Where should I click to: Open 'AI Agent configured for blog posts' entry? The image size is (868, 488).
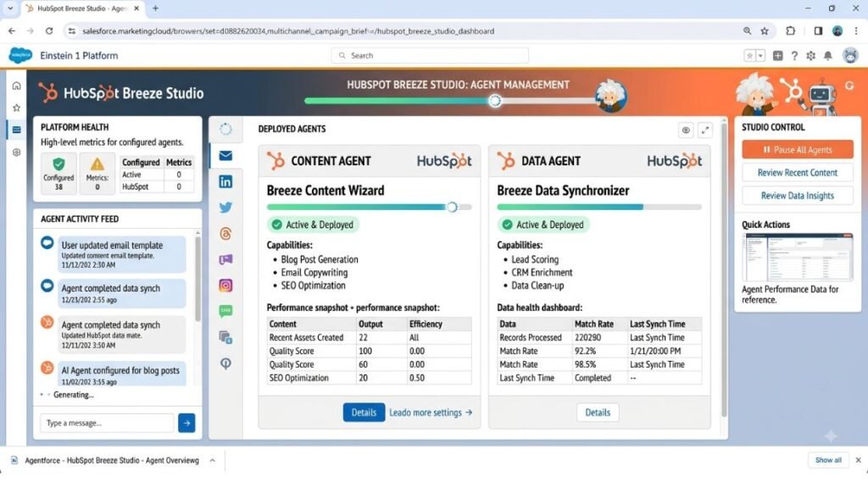121,374
